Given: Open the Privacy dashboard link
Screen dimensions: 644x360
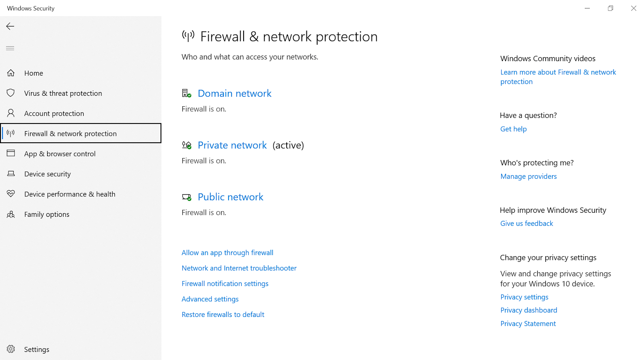Looking at the screenshot, I should pyautogui.click(x=528, y=310).
